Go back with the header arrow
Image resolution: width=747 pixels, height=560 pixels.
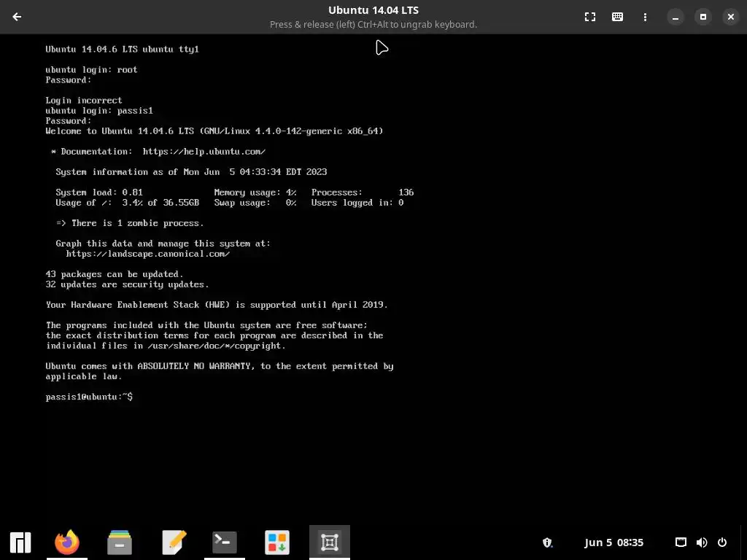click(17, 17)
